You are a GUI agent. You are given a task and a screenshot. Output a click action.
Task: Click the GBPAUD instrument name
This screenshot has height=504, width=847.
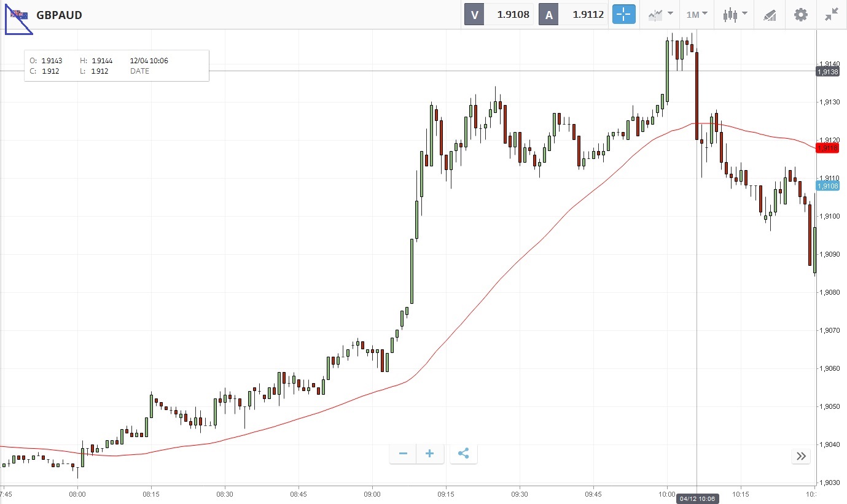point(59,15)
